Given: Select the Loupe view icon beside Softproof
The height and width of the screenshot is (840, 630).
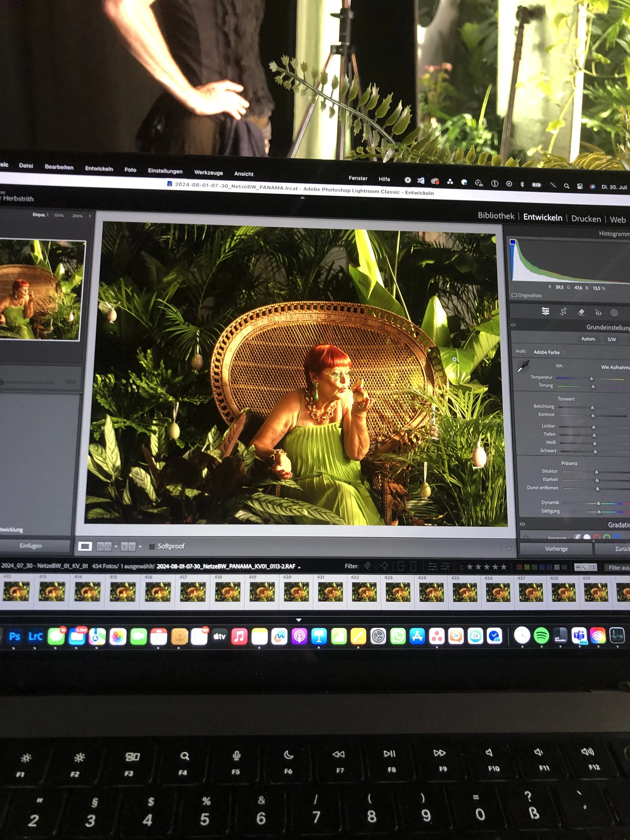Looking at the screenshot, I should pyautogui.click(x=85, y=546).
